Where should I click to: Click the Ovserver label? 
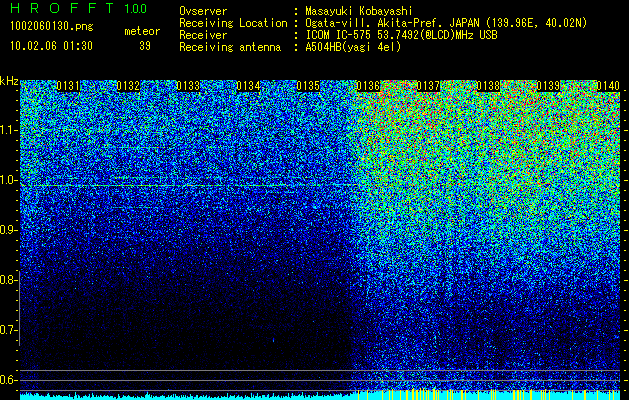point(203,11)
